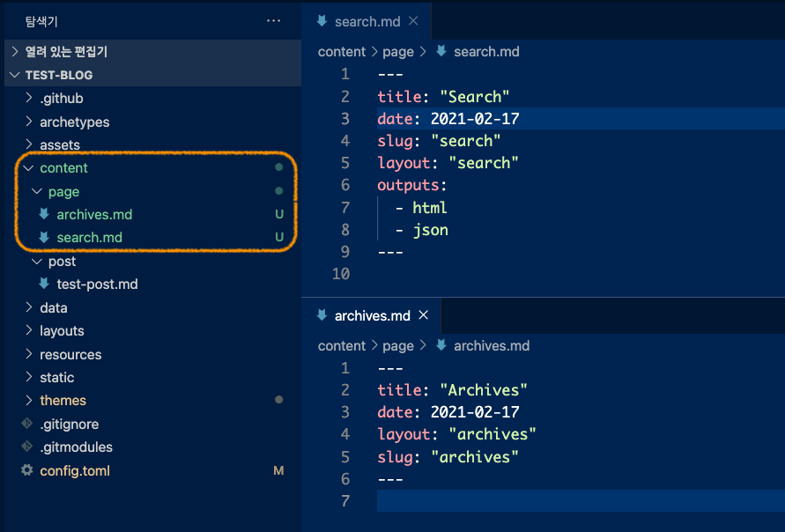This screenshot has width=785, height=532.
Task: Click the git icon beside .gitignore
Action: pos(26,424)
